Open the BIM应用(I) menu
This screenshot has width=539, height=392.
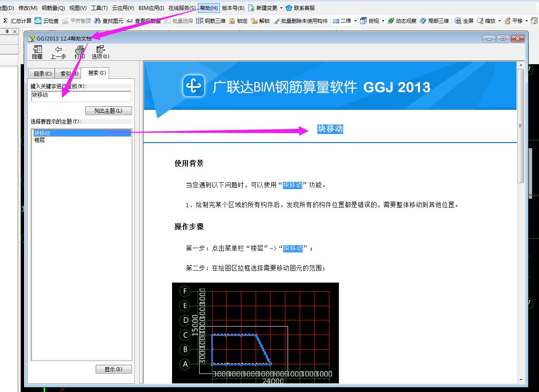[151, 8]
